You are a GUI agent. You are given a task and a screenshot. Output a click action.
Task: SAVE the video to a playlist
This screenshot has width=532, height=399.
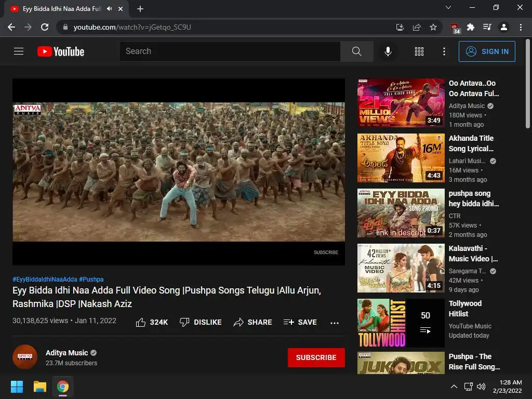tap(300, 322)
